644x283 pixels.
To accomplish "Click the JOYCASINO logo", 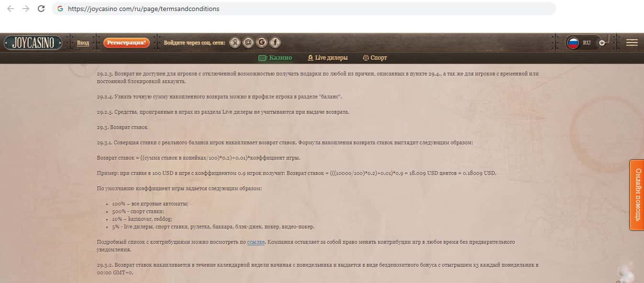I will coord(33,43).
